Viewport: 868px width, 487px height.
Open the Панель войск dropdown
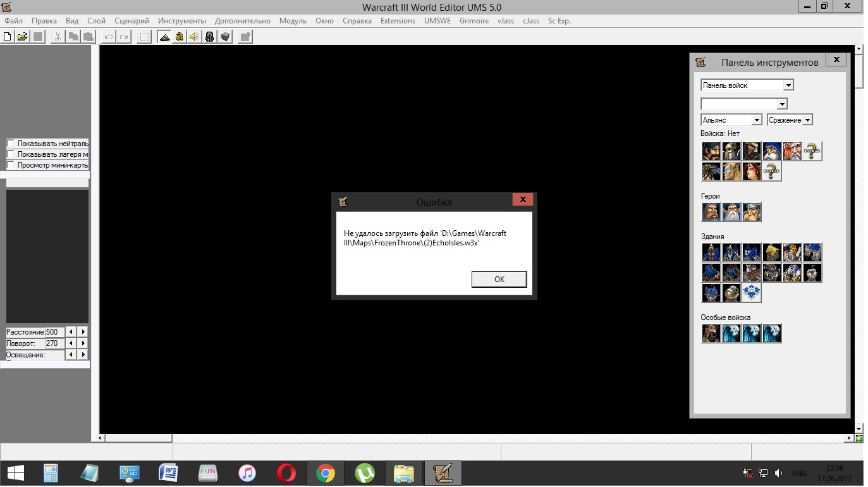tap(747, 85)
